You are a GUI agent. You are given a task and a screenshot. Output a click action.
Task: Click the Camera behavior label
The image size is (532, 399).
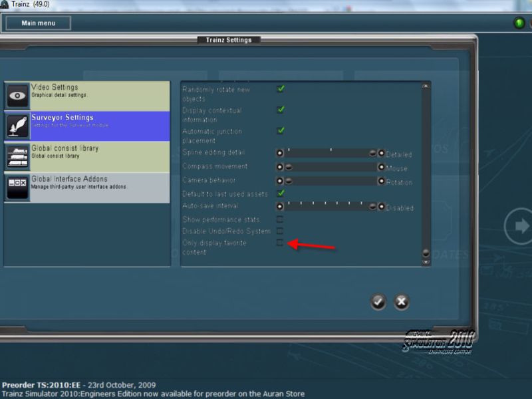coord(209,180)
